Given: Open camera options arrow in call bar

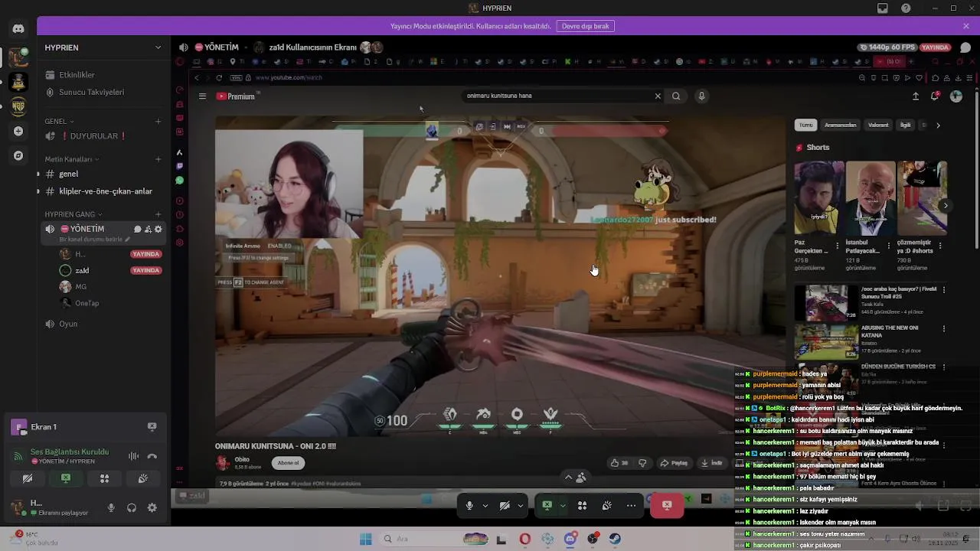Looking at the screenshot, I should tap(521, 505).
